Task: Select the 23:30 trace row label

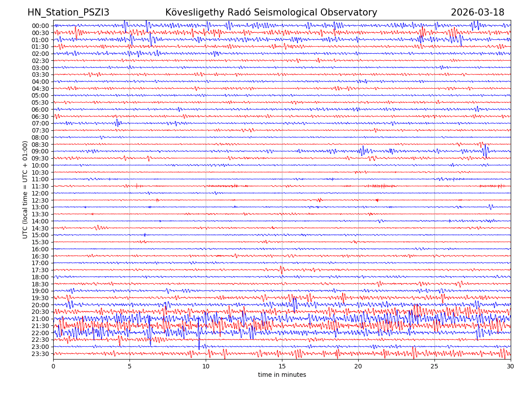Action: [x=40, y=354]
